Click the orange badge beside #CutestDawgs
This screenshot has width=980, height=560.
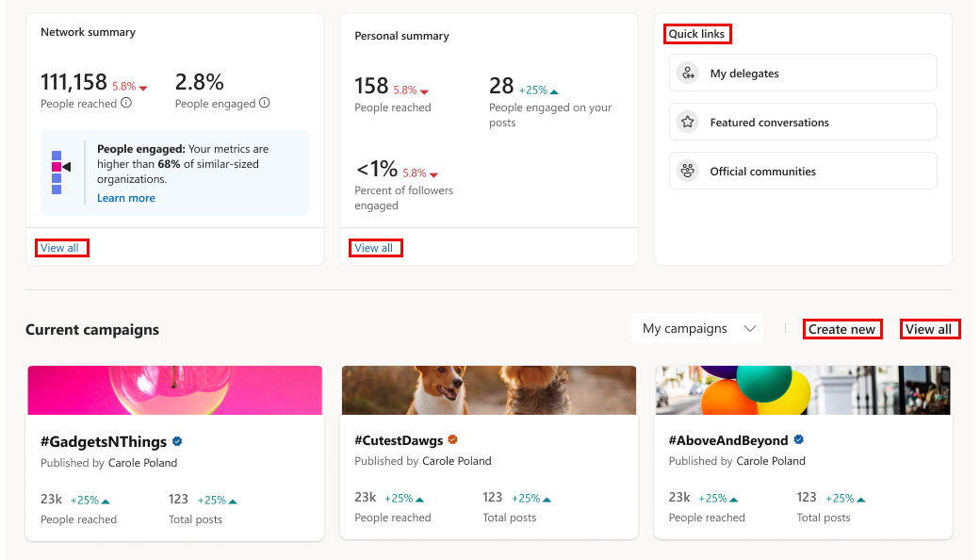click(452, 440)
